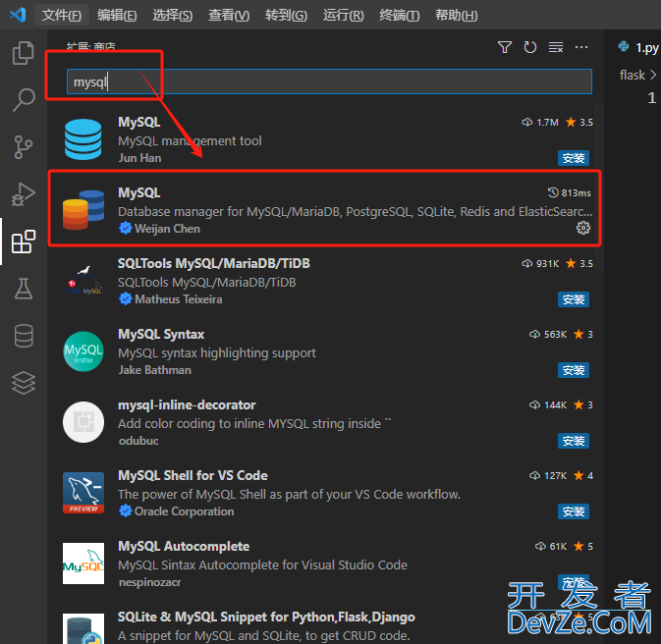Screen dimensions: 661x644
Task: Click publisher Jake Bathman name
Action: (x=155, y=370)
